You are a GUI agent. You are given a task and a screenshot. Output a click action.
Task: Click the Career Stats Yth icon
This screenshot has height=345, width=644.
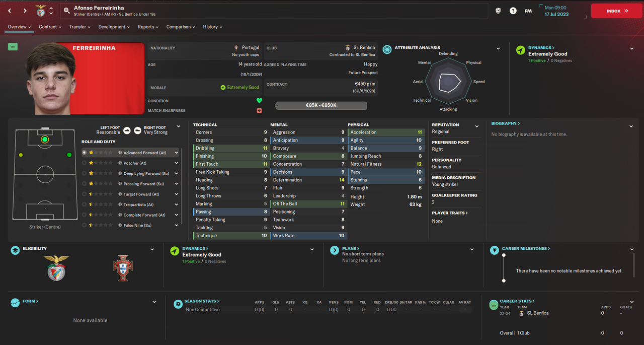click(494, 305)
